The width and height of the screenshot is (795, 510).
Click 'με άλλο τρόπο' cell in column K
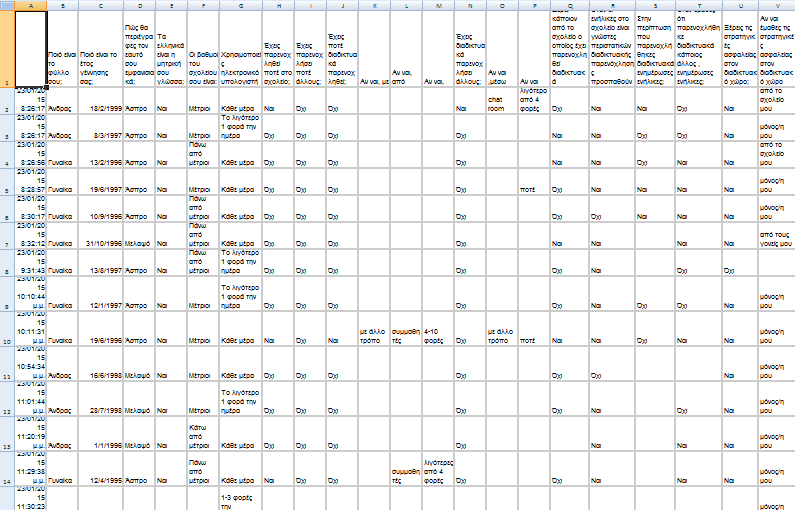tap(374, 329)
